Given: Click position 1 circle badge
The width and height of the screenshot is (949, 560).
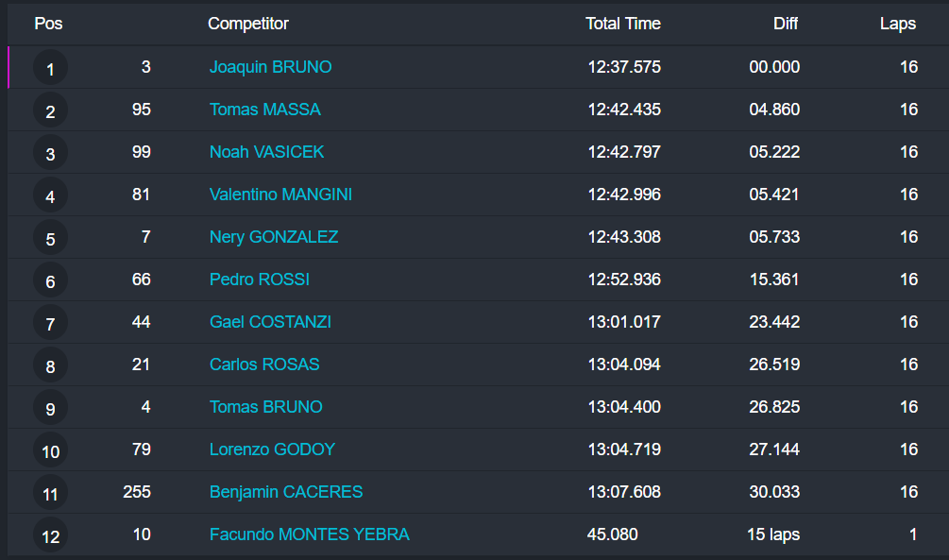Looking at the screenshot, I should (50, 68).
